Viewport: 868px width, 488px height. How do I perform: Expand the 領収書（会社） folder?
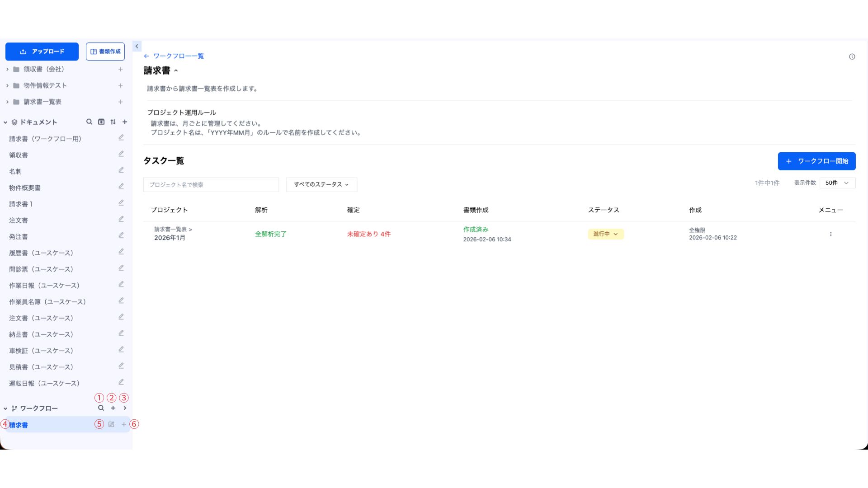pos(7,69)
